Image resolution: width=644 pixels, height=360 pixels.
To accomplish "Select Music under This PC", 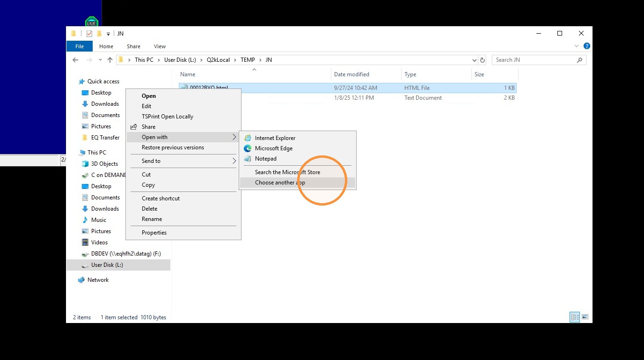I will (99, 220).
